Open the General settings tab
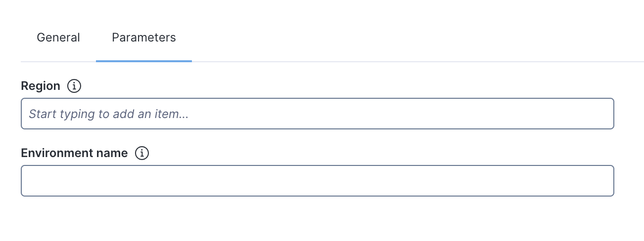Viewport: 644px width, 241px height. [x=58, y=38]
